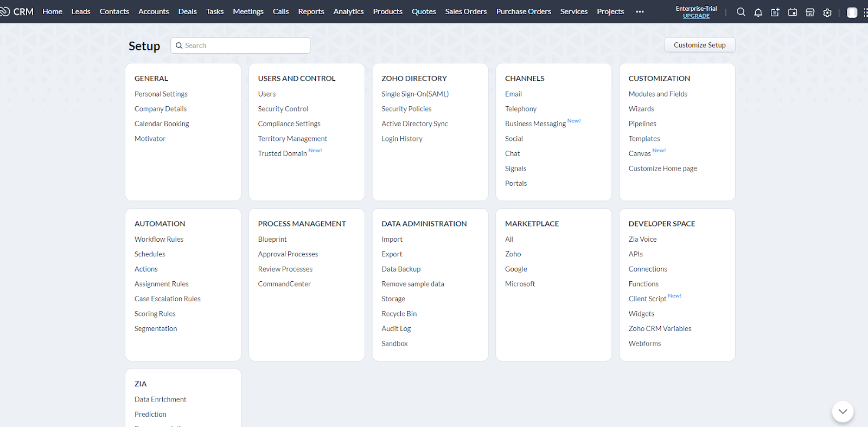Open Scoring Rules
Screen dimensions: 868x427
tap(155, 314)
